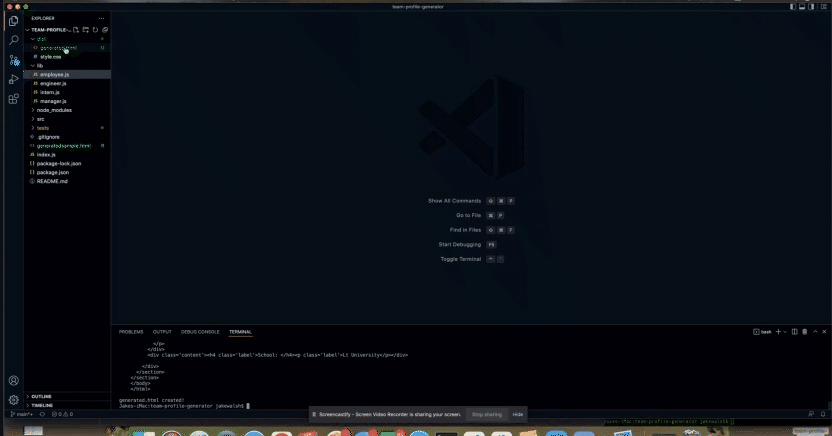Open Explorer more actions ellipsis
Screen dimensions: 832x436
click(x=101, y=18)
